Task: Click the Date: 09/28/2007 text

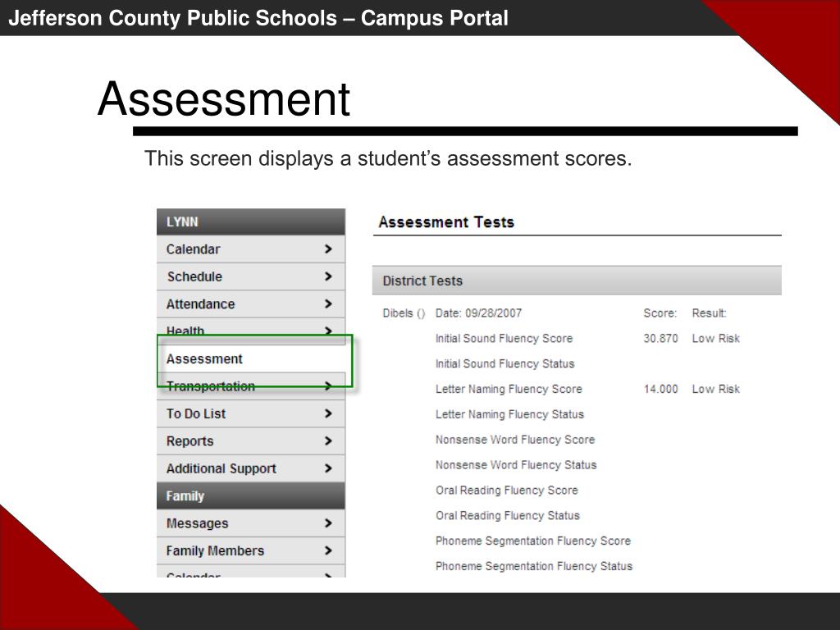Action: [x=478, y=313]
